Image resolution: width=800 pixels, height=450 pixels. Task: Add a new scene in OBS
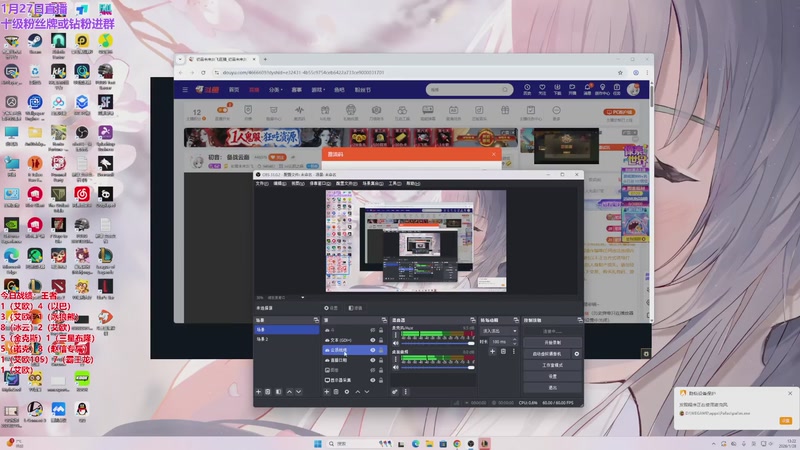click(259, 392)
